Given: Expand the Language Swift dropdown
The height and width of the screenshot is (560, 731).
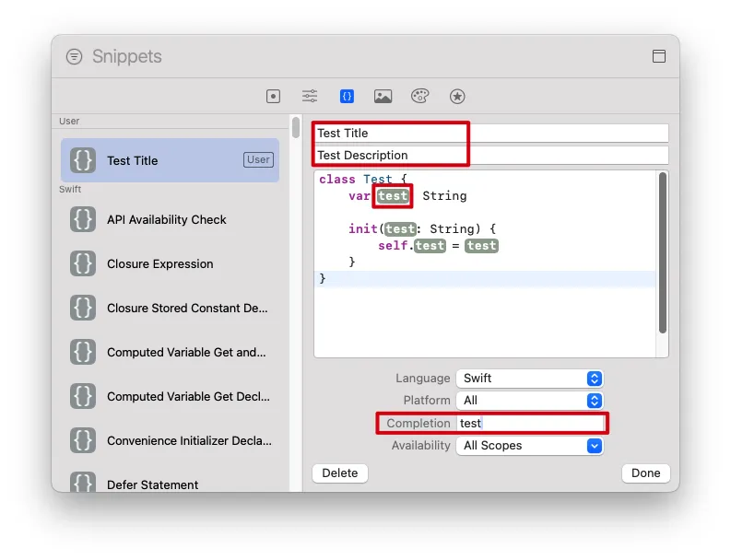Looking at the screenshot, I should coord(530,379).
